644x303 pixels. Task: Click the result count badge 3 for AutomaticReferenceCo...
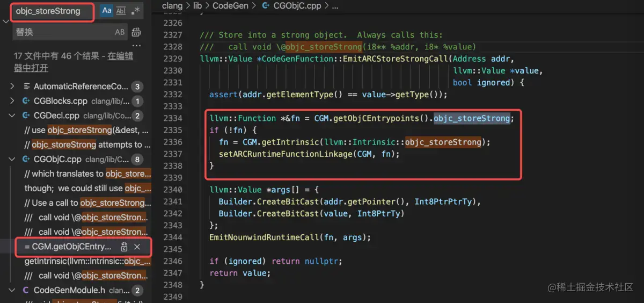(x=137, y=86)
